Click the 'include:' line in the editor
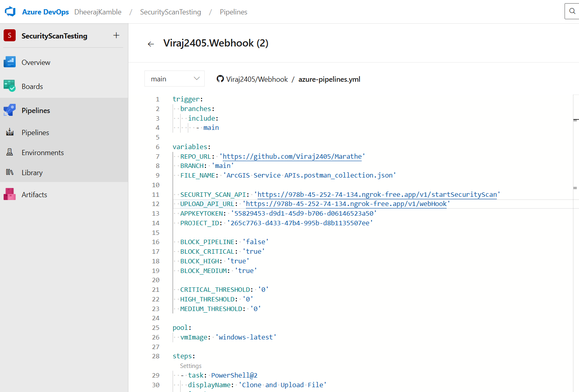Viewport: 579px width, 392px height. point(203,118)
